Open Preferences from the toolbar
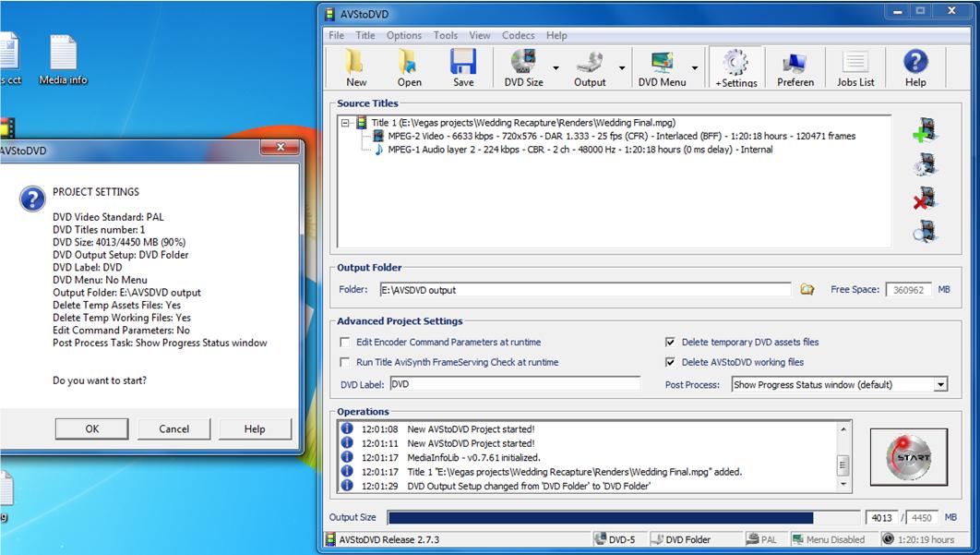 (x=795, y=67)
